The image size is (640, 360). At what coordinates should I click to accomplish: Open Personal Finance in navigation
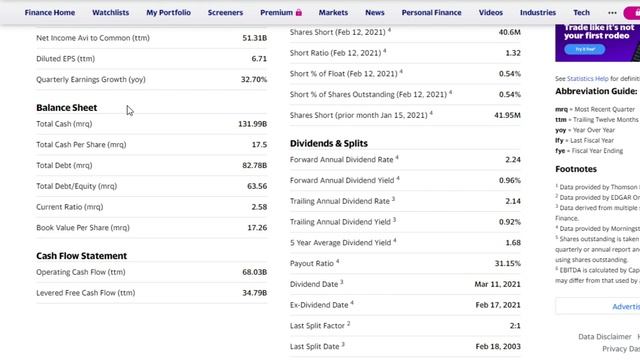click(x=431, y=13)
